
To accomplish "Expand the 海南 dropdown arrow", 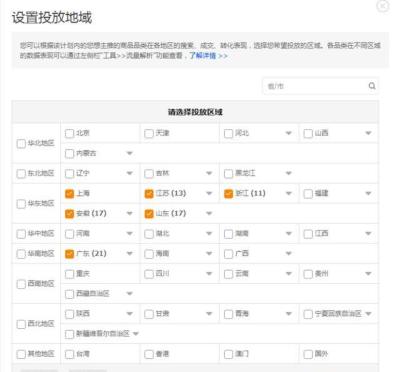I will (x=209, y=254).
